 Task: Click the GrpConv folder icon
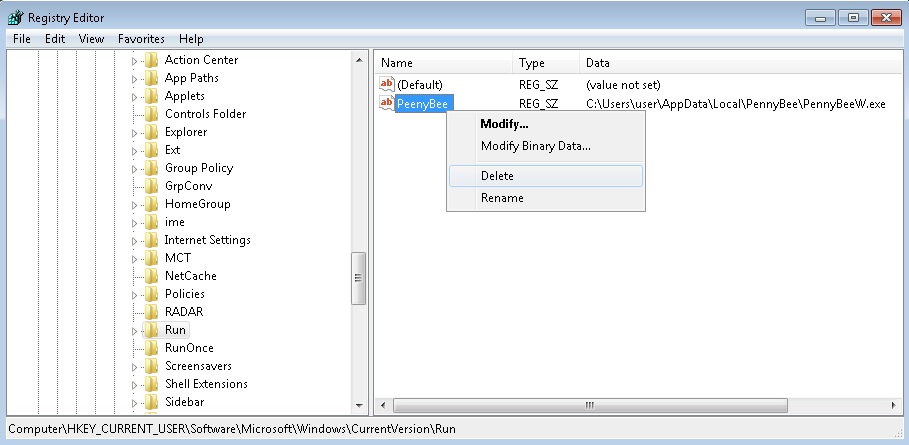[x=151, y=186]
